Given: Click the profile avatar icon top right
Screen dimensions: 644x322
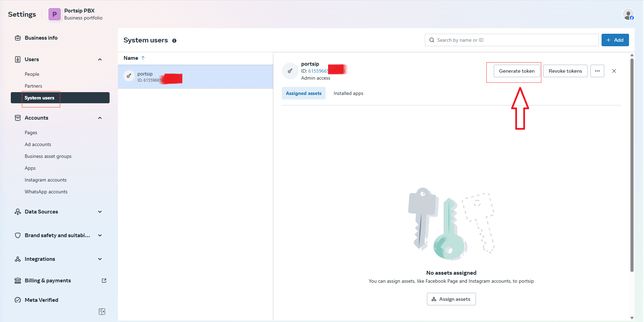Looking at the screenshot, I should [x=628, y=15].
